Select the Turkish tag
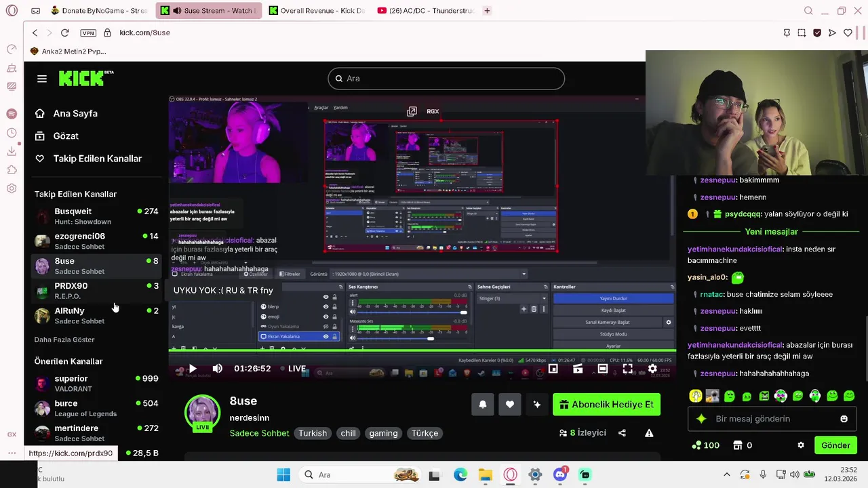This screenshot has height=488, width=868. (x=313, y=433)
